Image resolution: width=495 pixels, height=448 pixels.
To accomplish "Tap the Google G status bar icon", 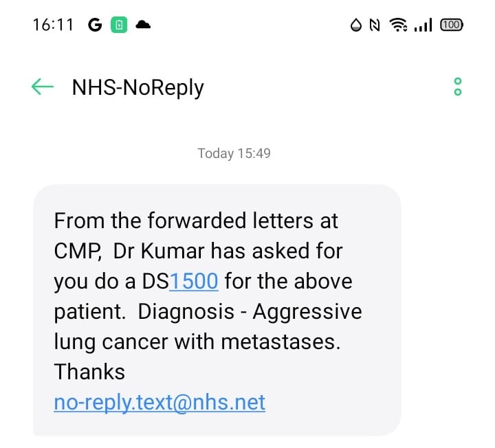I will click(96, 25).
